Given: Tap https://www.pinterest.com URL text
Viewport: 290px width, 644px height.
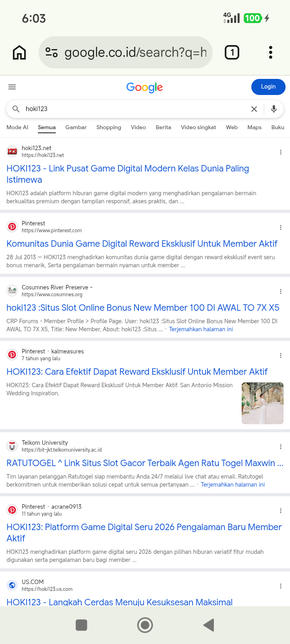Looking at the screenshot, I should (x=52, y=230).
